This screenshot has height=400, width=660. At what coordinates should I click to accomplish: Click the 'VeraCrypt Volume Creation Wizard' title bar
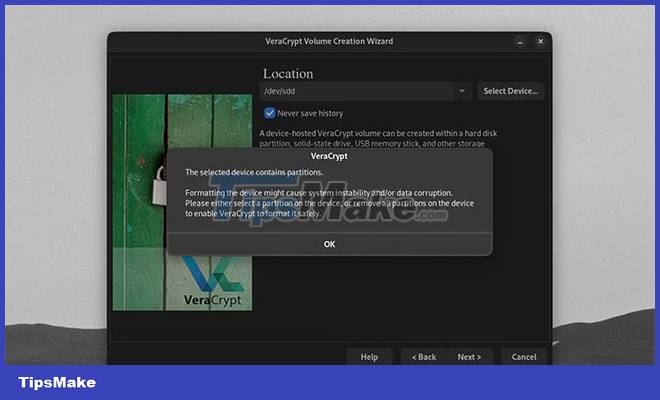coord(329,41)
